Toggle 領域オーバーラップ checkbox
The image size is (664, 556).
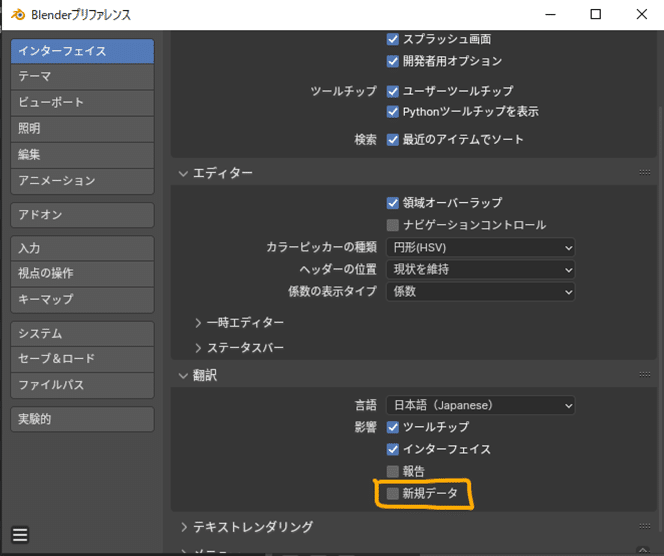point(393,203)
